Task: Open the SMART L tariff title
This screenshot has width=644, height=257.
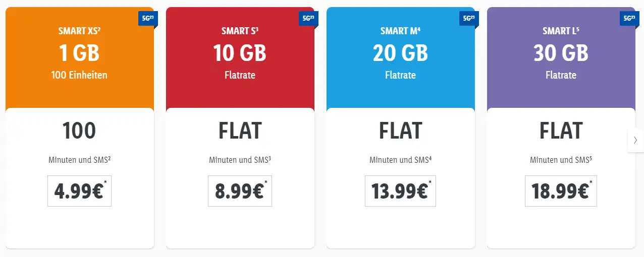Action: pyautogui.click(x=561, y=31)
